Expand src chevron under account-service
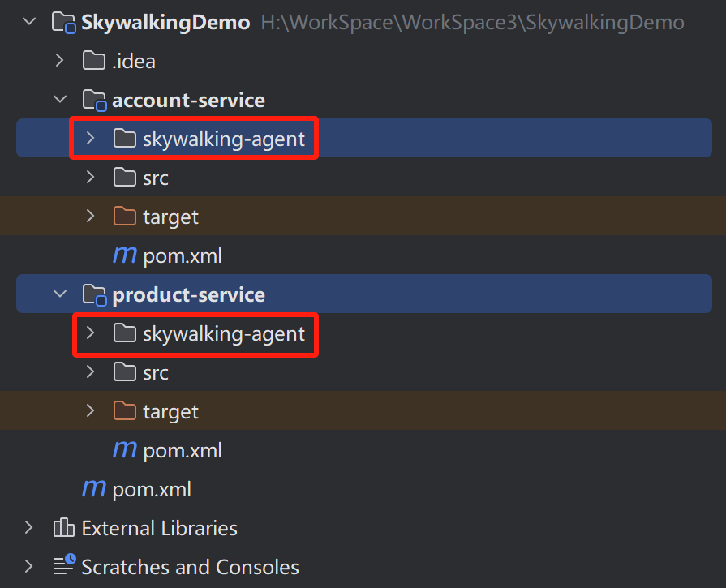The width and height of the screenshot is (726, 588). [90, 177]
